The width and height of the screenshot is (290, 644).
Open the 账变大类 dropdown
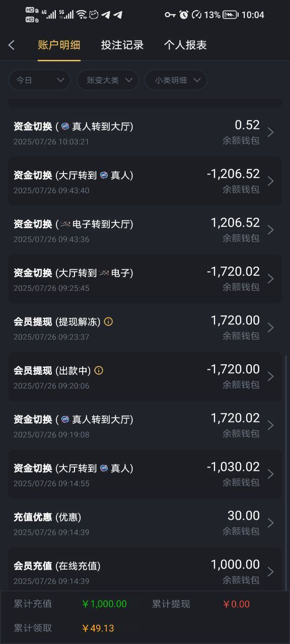pyautogui.click(x=108, y=80)
